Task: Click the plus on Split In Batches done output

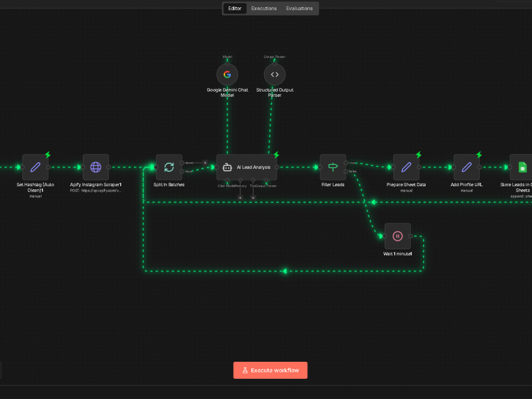Action: click(205, 163)
